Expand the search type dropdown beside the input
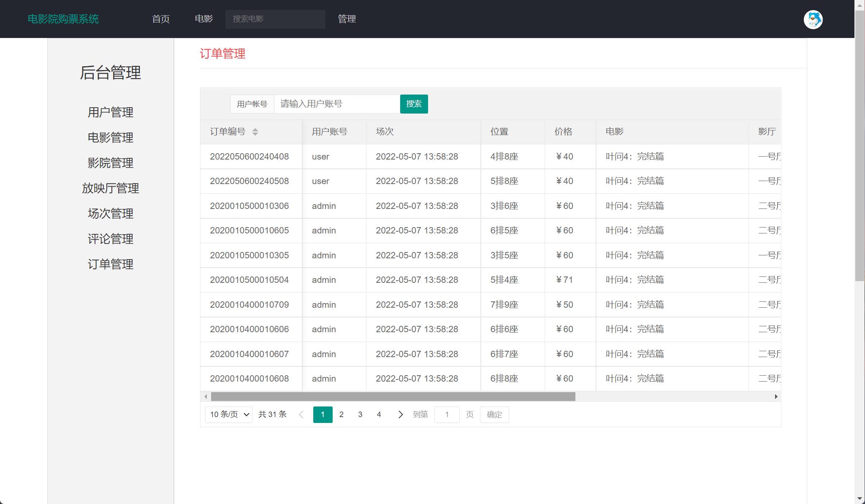Screen dimensions: 865x504 (x=252, y=104)
